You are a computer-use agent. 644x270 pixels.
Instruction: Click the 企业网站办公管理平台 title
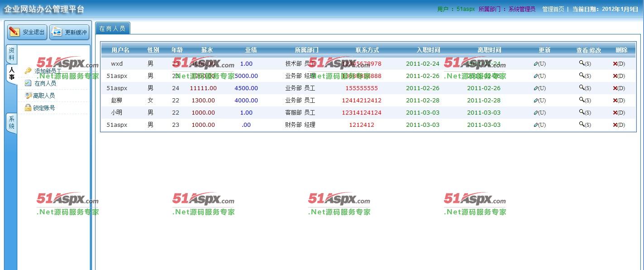pyautogui.click(x=44, y=9)
